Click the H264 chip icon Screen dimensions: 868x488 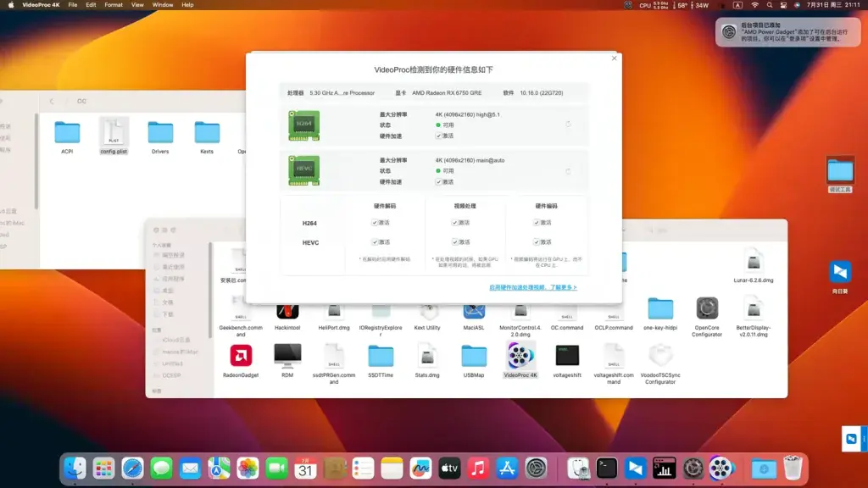304,125
